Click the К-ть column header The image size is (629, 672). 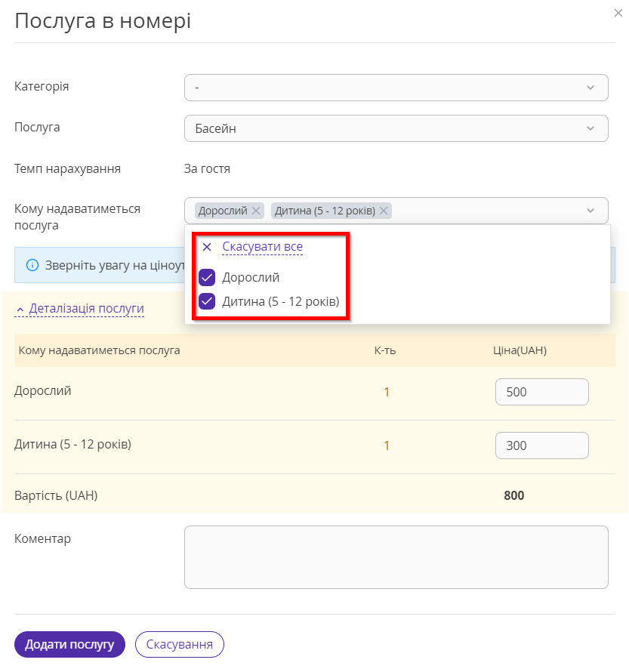point(385,350)
